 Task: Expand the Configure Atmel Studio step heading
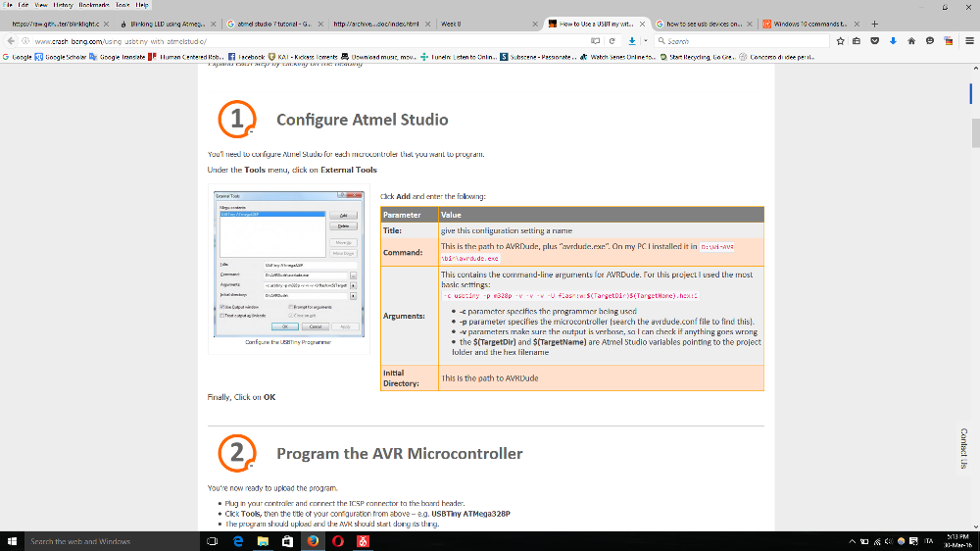point(362,120)
